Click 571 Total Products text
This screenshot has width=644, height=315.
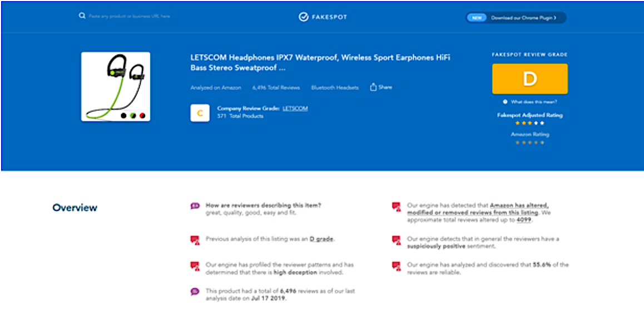click(x=240, y=116)
